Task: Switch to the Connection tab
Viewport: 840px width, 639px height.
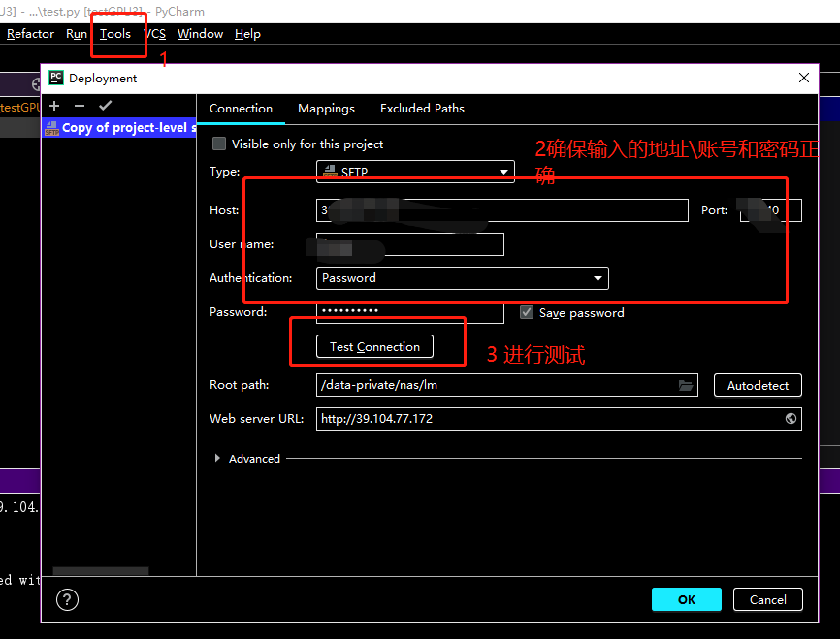Action: click(242, 109)
